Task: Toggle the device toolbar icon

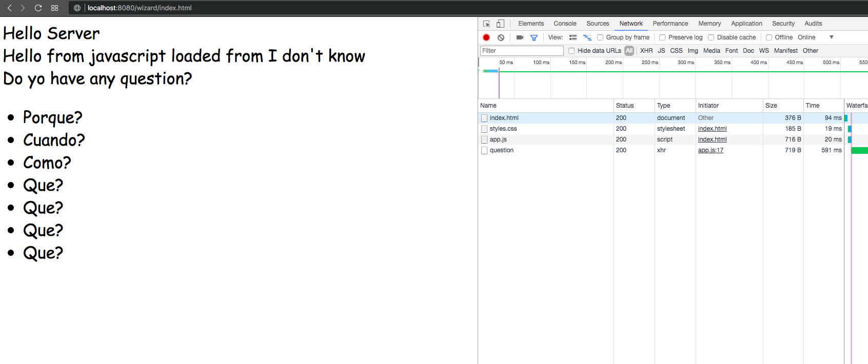Action: [x=500, y=24]
